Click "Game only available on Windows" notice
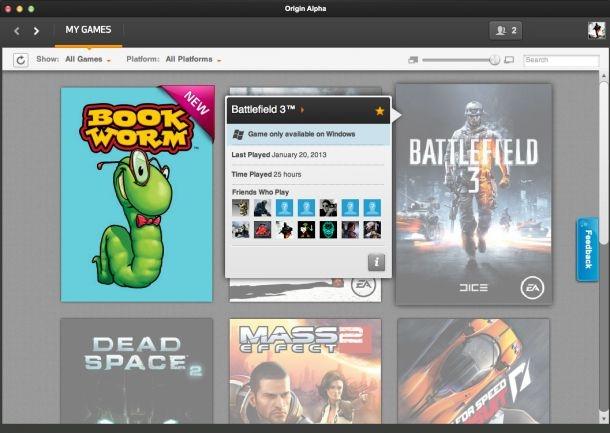This screenshot has height=433, width=610. pos(308,135)
